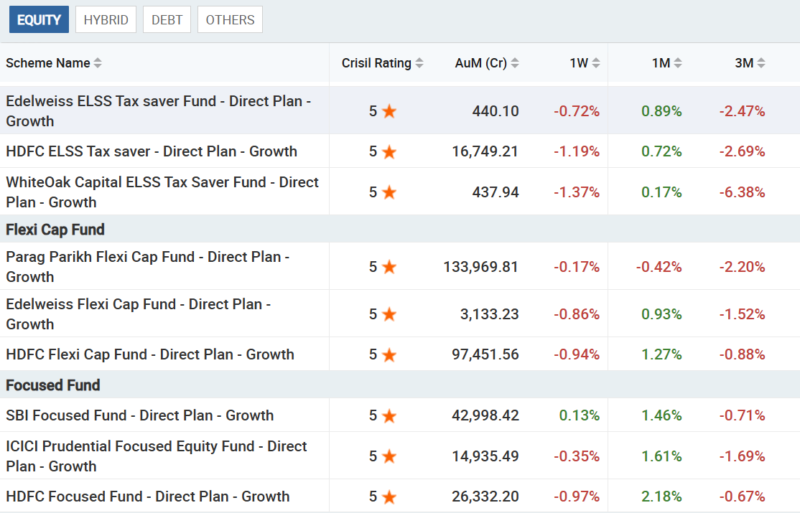Click 1M return -0.42% of Parag Parikh
This screenshot has width=800, height=513.
(x=659, y=267)
